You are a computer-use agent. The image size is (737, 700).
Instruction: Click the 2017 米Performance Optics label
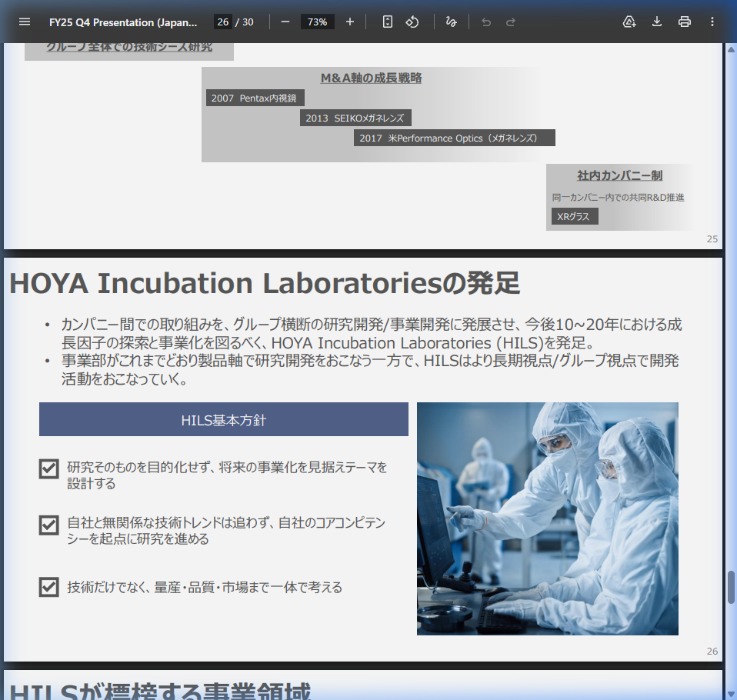pos(455,138)
